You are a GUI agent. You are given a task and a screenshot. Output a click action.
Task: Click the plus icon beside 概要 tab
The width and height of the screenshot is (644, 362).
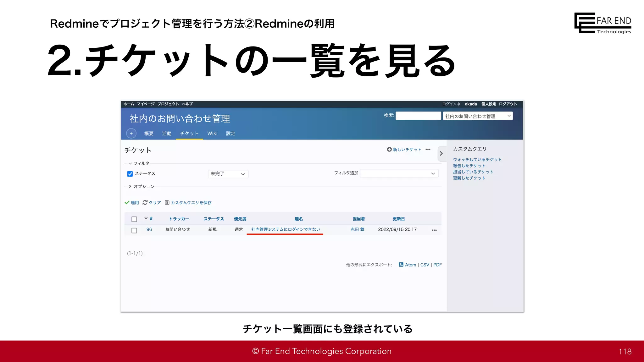(x=131, y=134)
